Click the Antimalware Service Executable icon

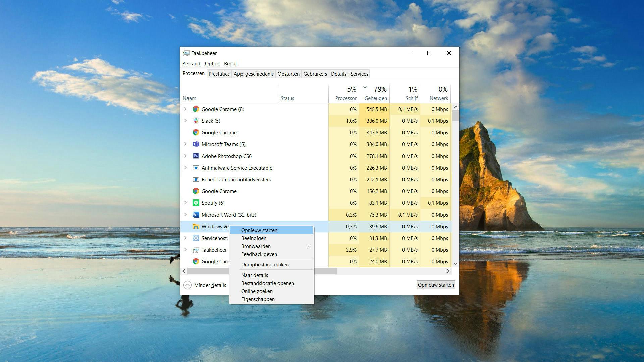(x=196, y=168)
